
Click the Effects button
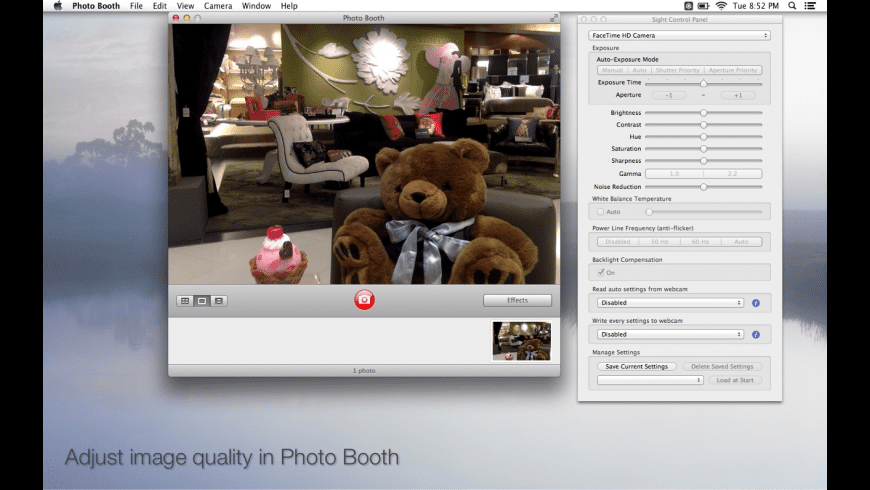tap(517, 300)
